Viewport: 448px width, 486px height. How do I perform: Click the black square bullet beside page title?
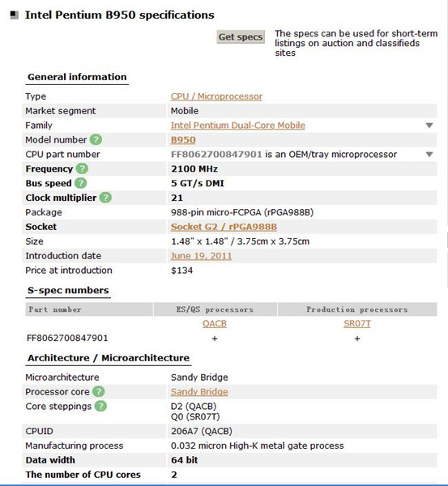(15, 15)
